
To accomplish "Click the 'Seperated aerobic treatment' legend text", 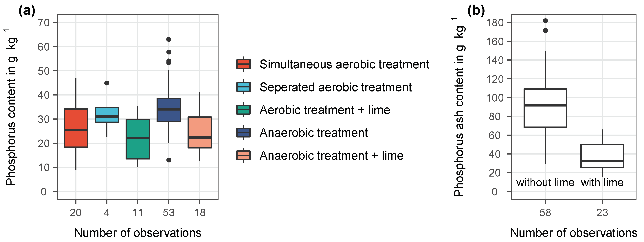I will click(335, 87).
